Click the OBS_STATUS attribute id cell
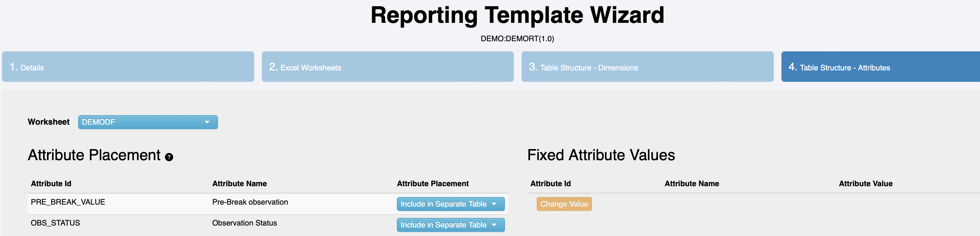 (x=56, y=223)
